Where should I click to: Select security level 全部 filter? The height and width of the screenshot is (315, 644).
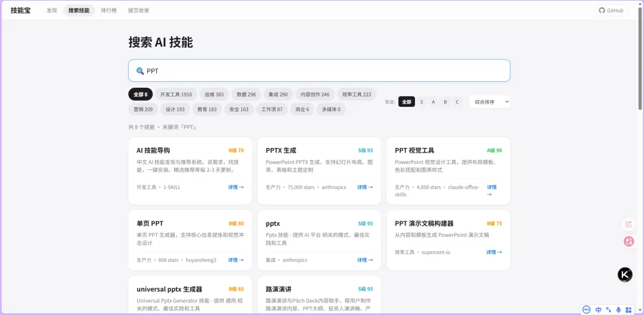tap(407, 102)
